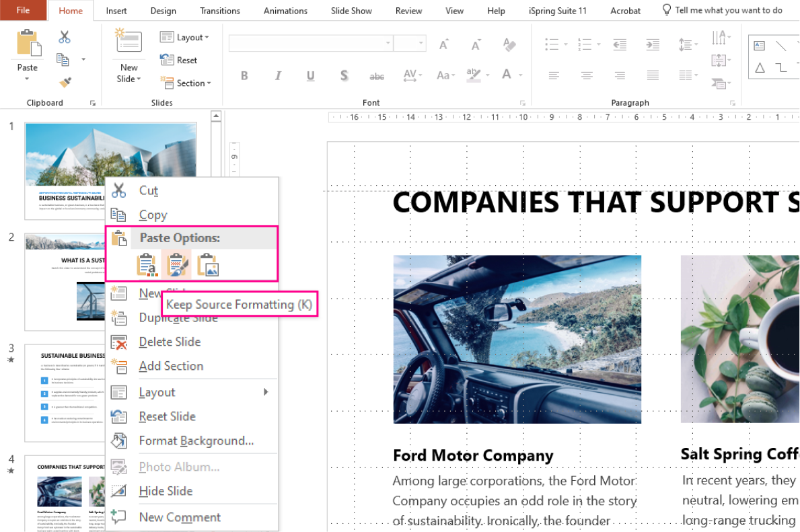The image size is (800, 532).
Task: Toggle Strikethrough formatting
Action: 377,77
